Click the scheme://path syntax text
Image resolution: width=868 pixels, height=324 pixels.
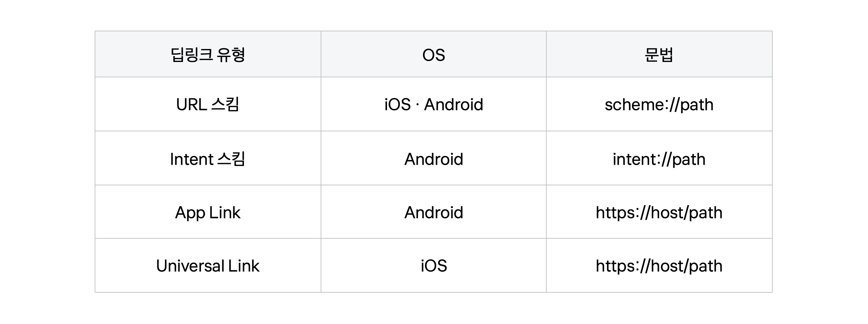coord(659,105)
